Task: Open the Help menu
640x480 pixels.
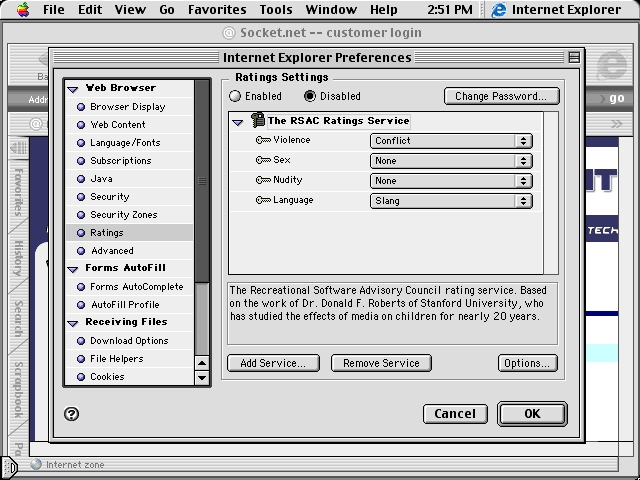Action: 383,9
